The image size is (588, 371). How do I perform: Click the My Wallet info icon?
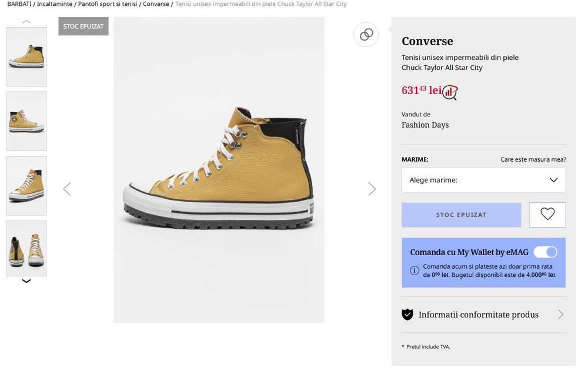[x=415, y=270]
